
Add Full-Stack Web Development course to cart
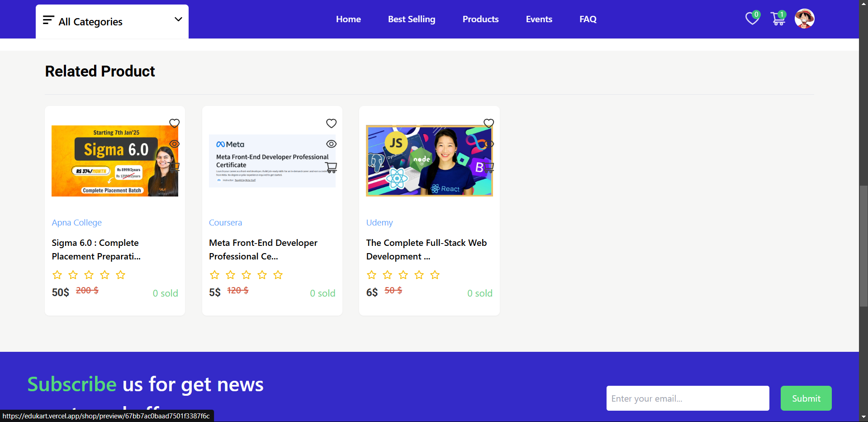[489, 168]
